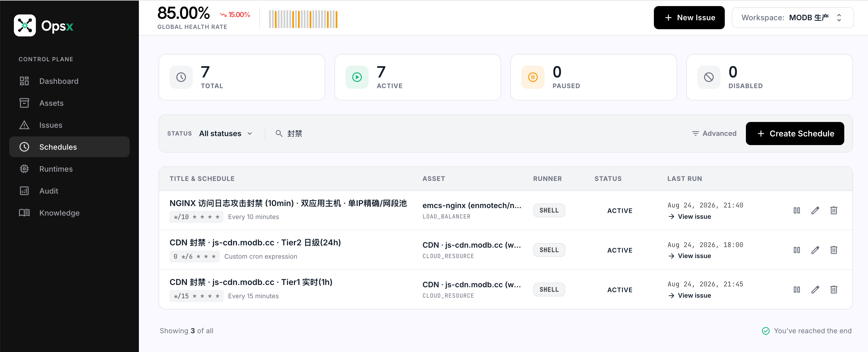Edit the CDN Tier2 日级 schedule
The width and height of the screenshot is (868, 352).
click(x=815, y=250)
